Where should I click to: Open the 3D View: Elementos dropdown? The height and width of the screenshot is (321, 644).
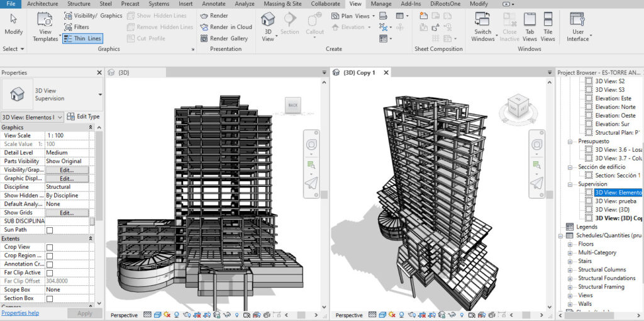click(33, 117)
